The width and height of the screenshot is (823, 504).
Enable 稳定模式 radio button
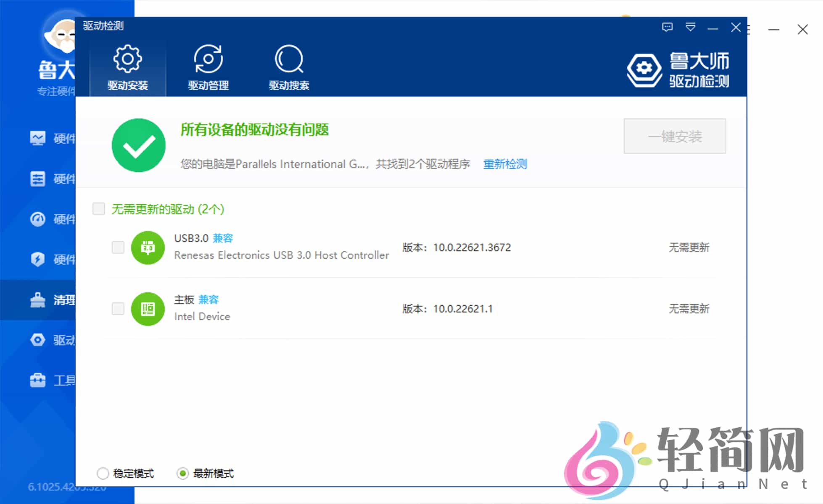click(103, 473)
